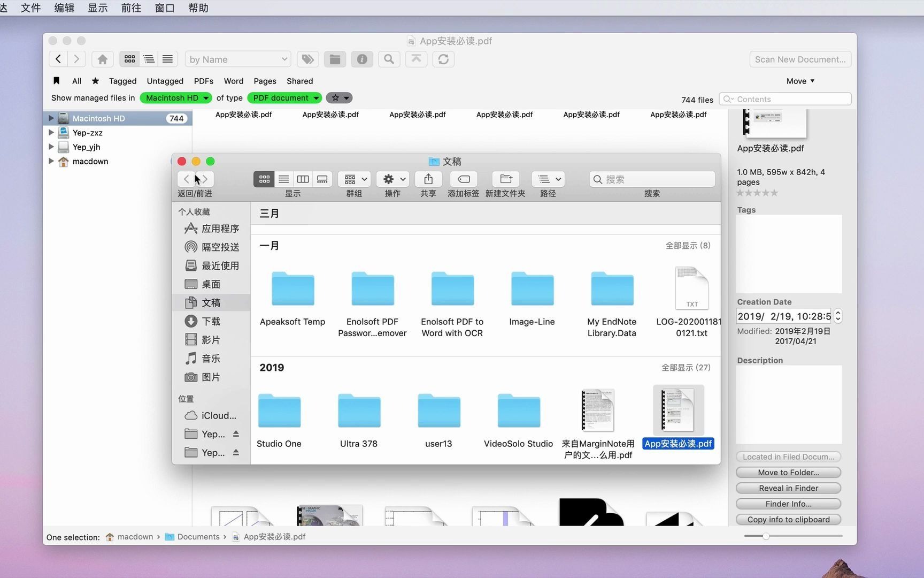Open the 共享 share icon in Finder toolbar
This screenshot has height=578, width=924.
[x=428, y=179]
